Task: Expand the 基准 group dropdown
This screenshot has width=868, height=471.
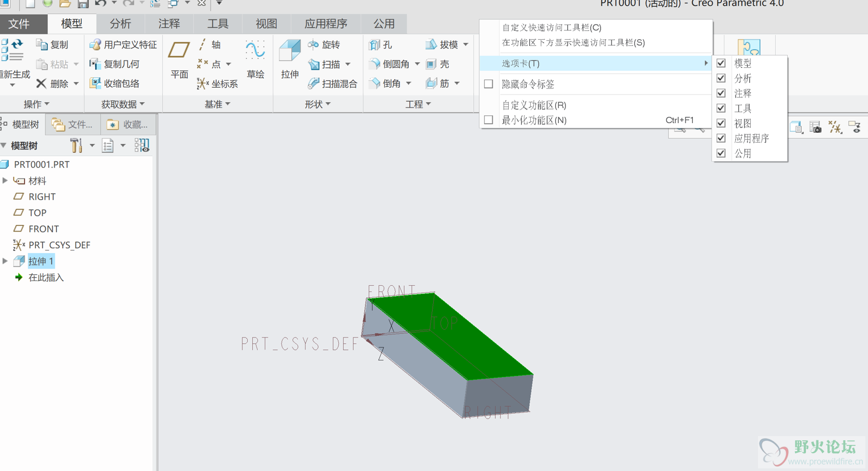Action: (217, 104)
